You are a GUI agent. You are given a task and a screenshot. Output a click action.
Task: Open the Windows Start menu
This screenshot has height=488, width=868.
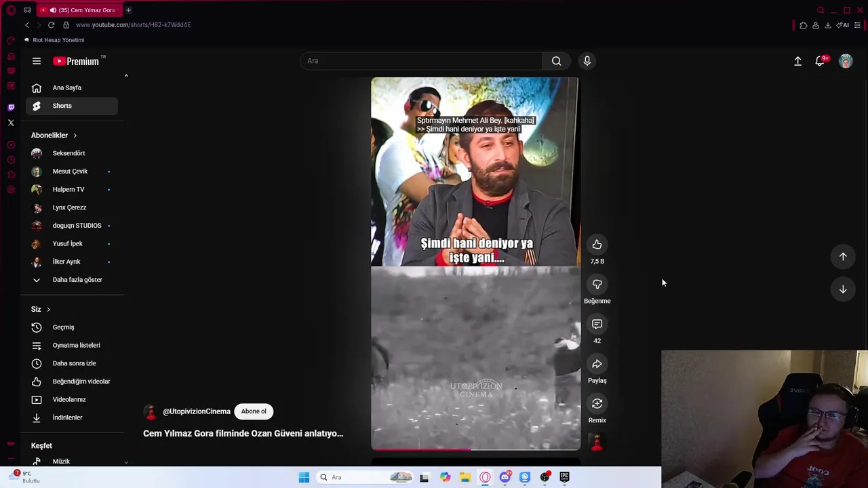304,477
